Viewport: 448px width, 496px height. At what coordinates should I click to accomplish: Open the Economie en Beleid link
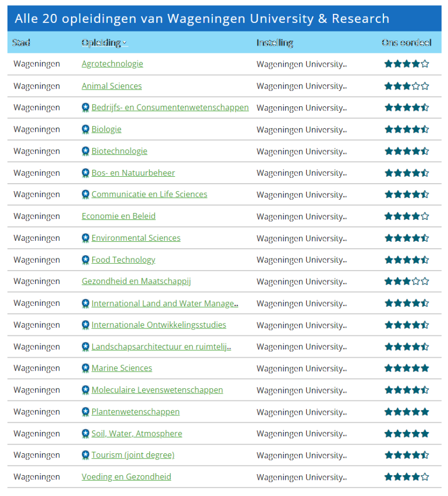pyautogui.click(x=118, y=216)
